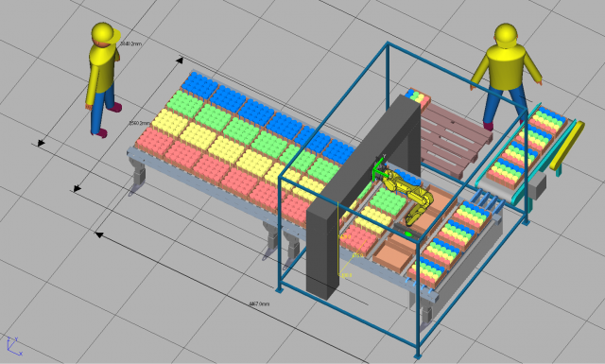The image size is (605, 364).
Task: Select the dimension label beside worker's head
Action: [x=130, y=43]
